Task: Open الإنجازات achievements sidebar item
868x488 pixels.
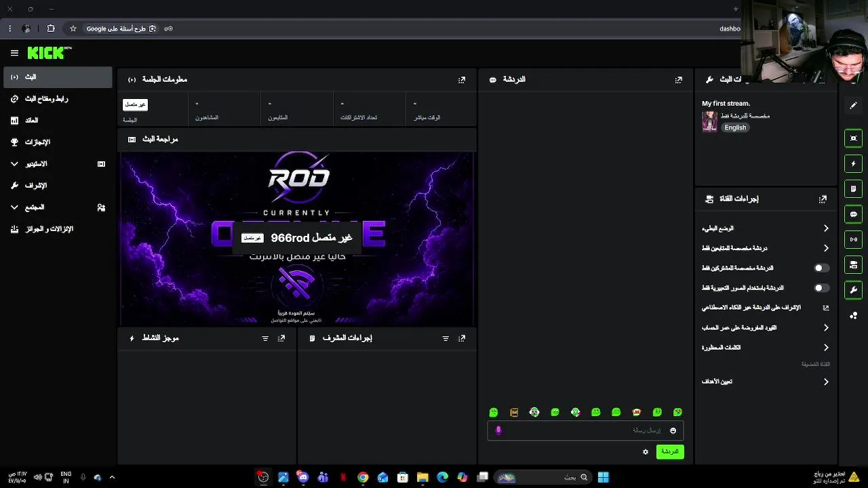Action: (x=58, y=142)
